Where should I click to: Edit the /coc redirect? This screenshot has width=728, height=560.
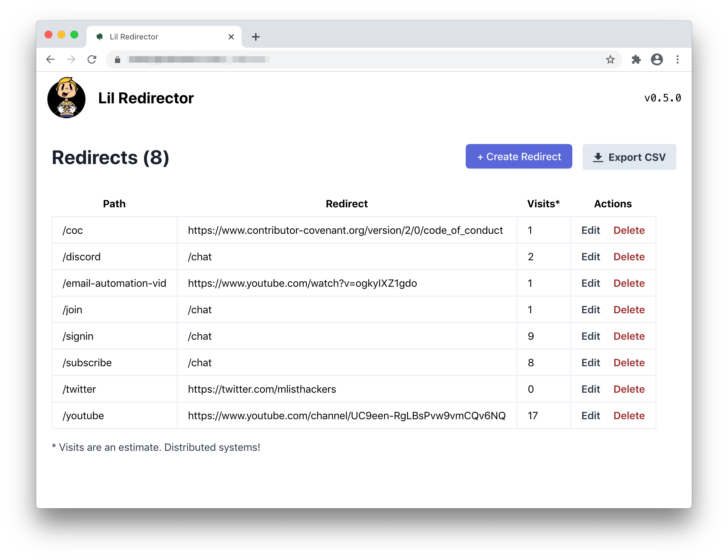(x=590, y=230)
